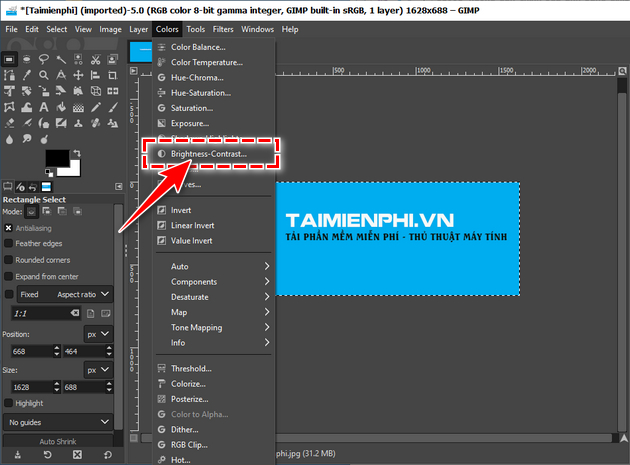Select the Alignment tool
This screenshot has width=630, height=465.
pos(95,75)
